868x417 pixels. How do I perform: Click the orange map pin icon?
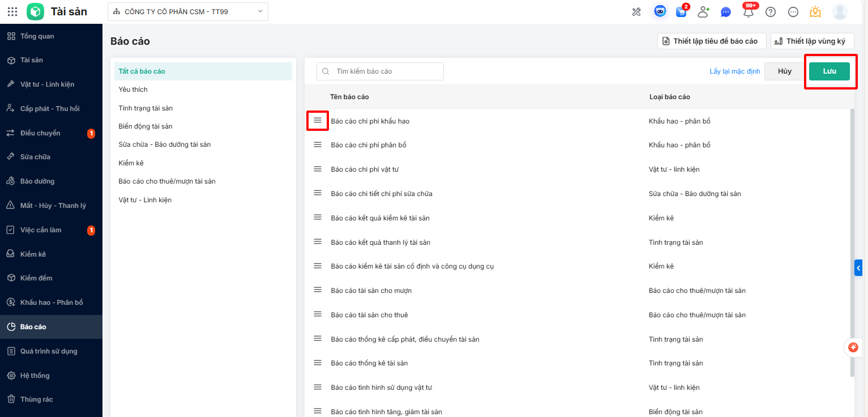815,11
